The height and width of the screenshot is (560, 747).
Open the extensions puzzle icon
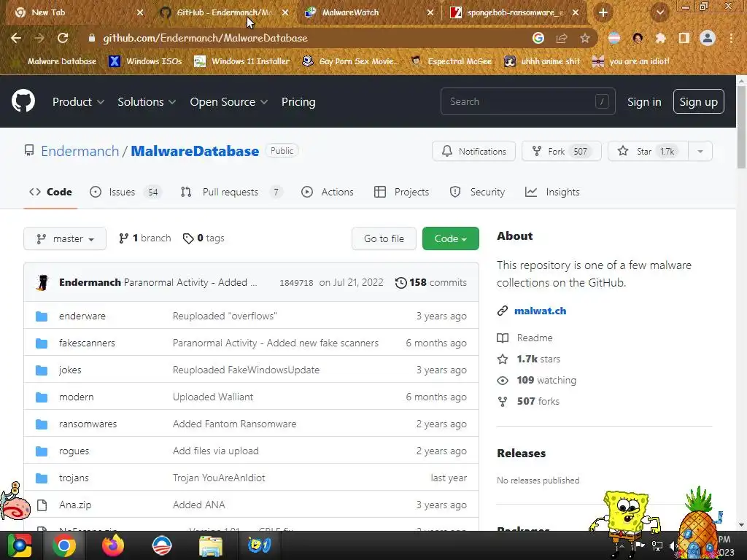coord(661,38)
